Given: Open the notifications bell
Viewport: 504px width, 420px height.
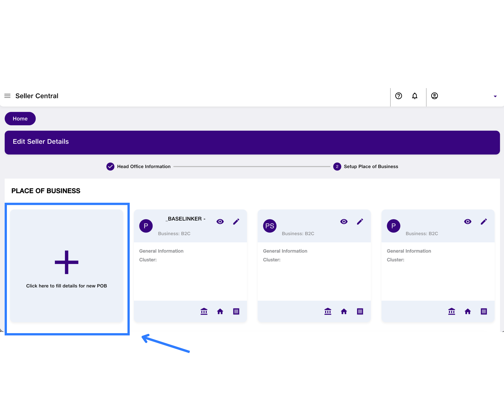Looking at the screenshot, I should point(415,96).
